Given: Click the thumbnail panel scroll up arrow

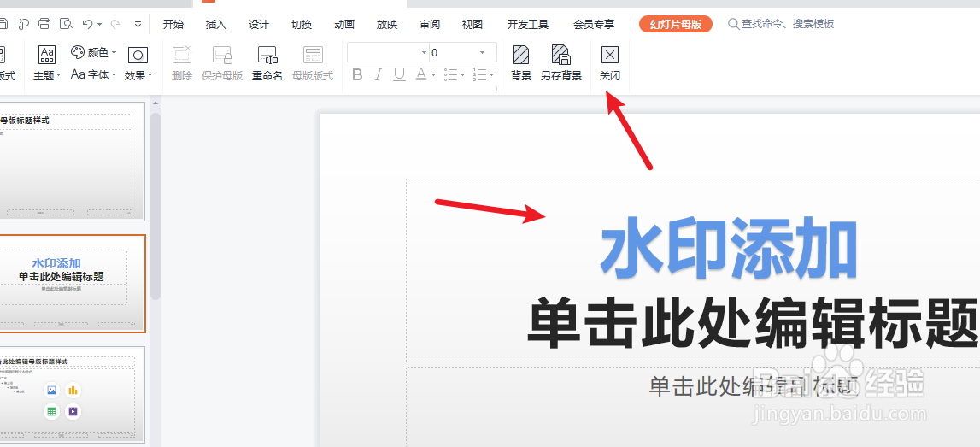Looking at the screenshot, I should pos(156,103).
